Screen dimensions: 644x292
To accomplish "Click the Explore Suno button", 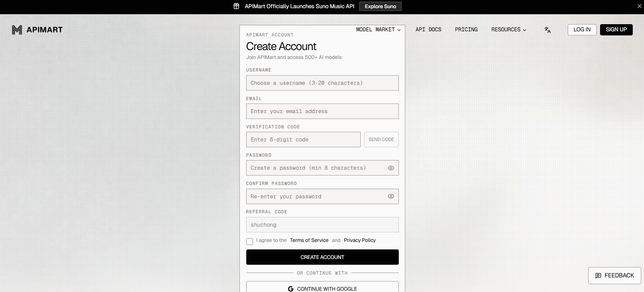I will click(x=380, y=6).
